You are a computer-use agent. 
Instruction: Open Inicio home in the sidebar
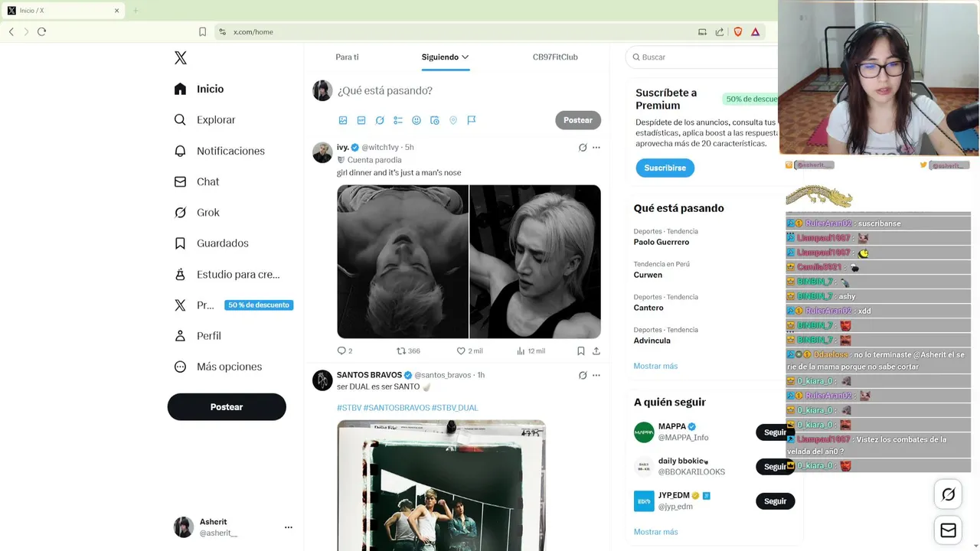[x=199, y=89]
